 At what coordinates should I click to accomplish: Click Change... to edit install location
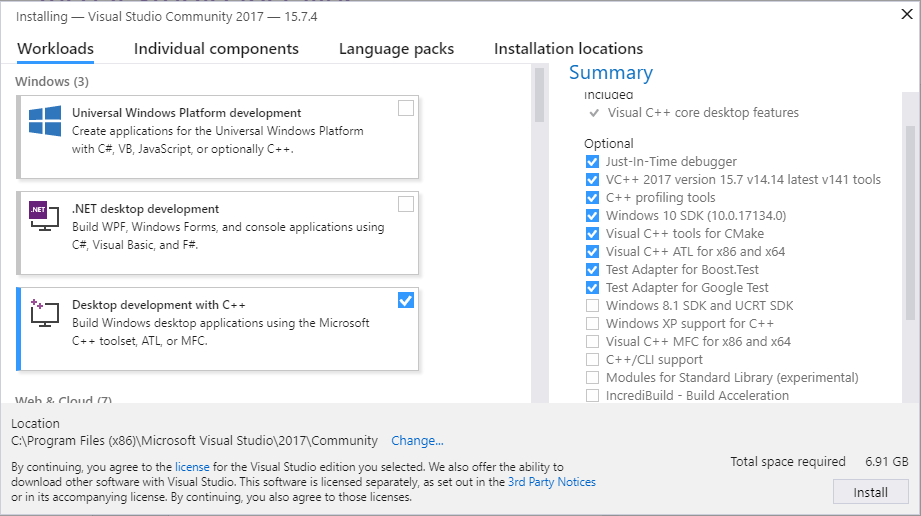417,441
